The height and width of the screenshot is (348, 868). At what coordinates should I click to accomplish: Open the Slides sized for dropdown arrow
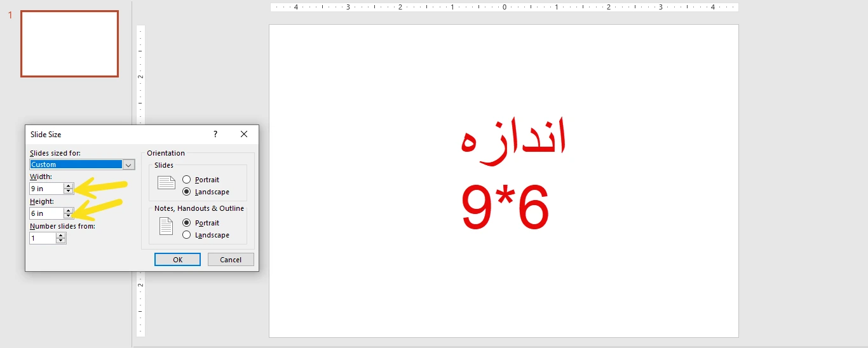(129, 164)
